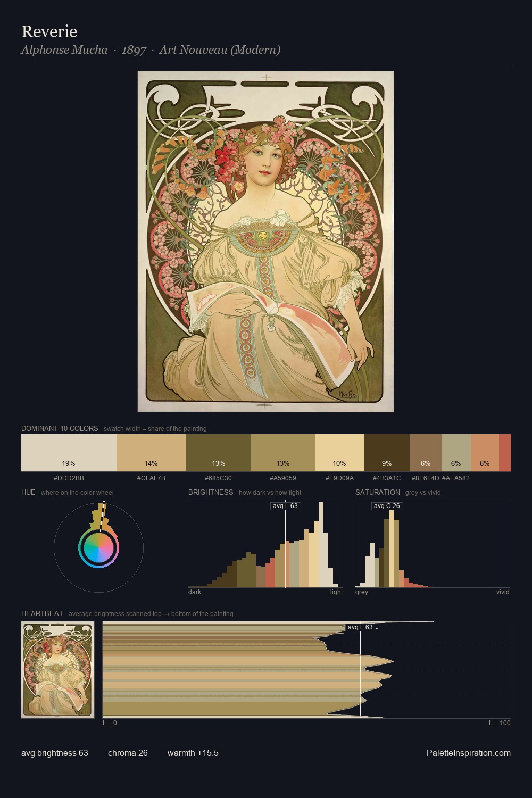Click the HEARTBEAT section heading
532x798 pixels.
42,613
